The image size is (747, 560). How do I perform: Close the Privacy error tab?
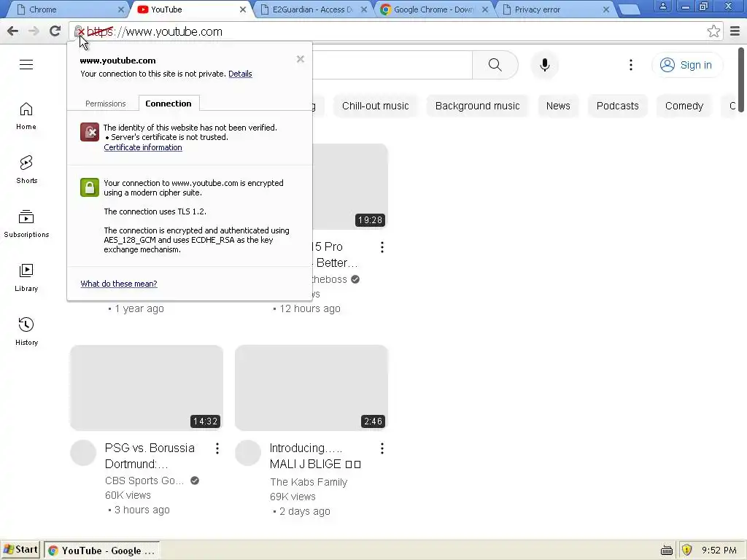coord(606,9)
